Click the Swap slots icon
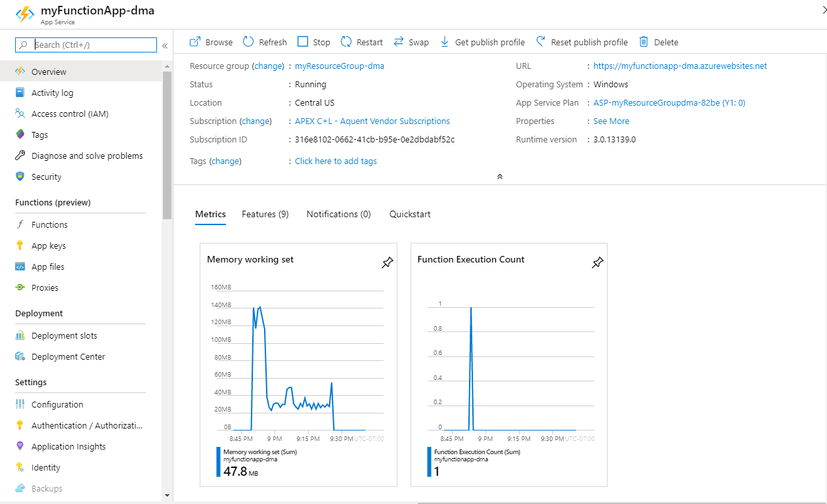Screen dimensions: 827x504 (x=399, y=42)
